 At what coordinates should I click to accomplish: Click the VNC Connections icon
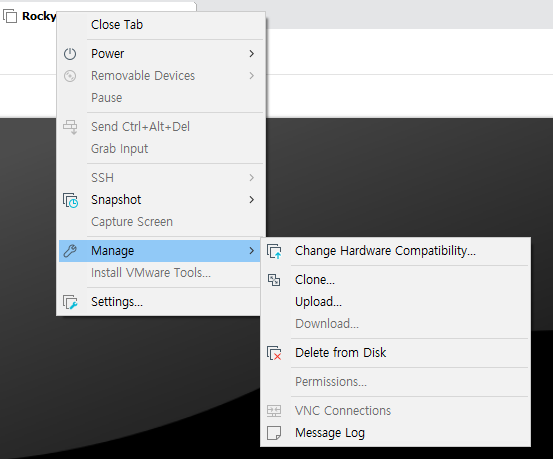click(274, 411)
